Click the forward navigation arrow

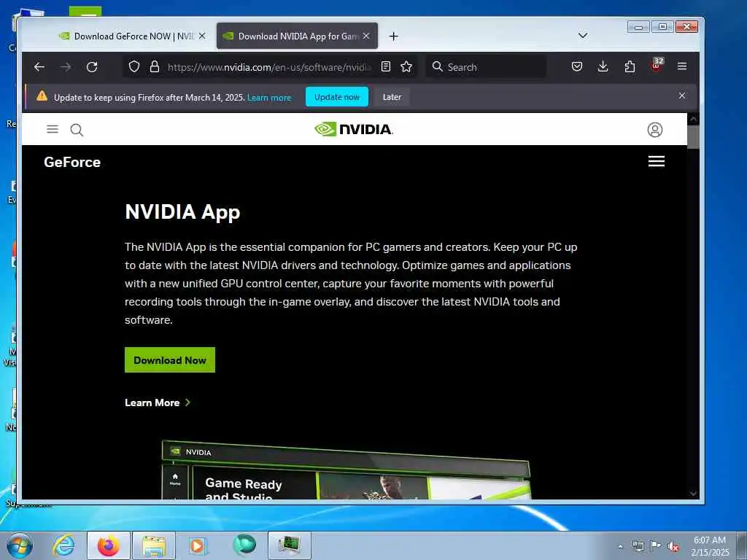click(x=65, y=67)
